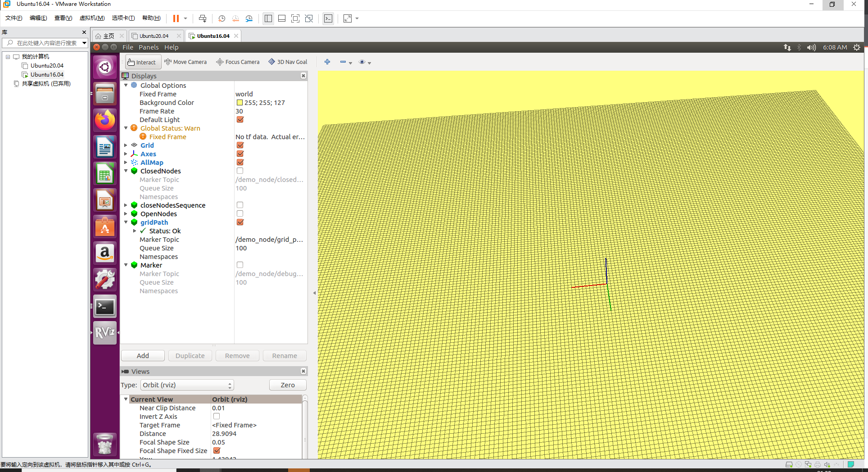This screenshot has width=868, height=472.
Task: Launch Firefox from the dock
Action: 105,120
